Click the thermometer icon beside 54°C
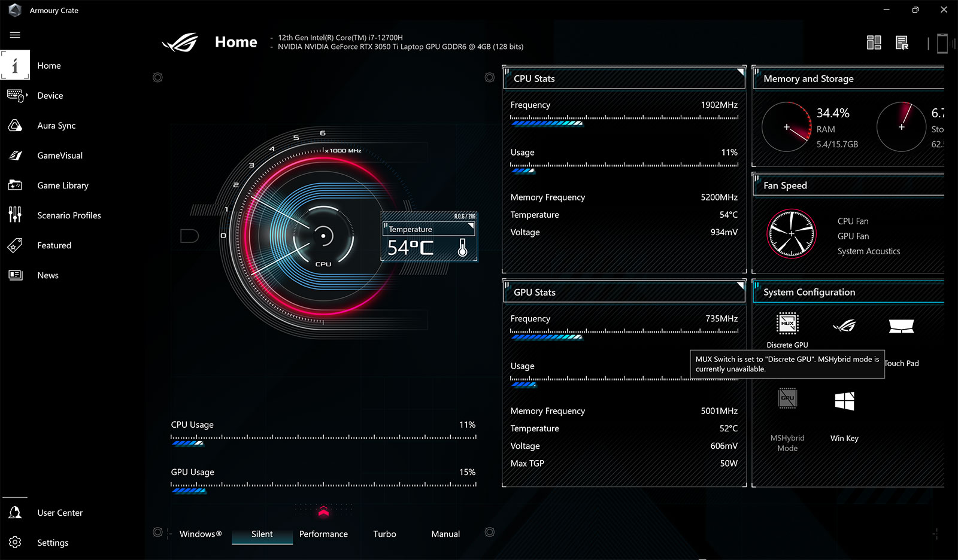Viewport: 958px width, 560px height. click(462, 247)
